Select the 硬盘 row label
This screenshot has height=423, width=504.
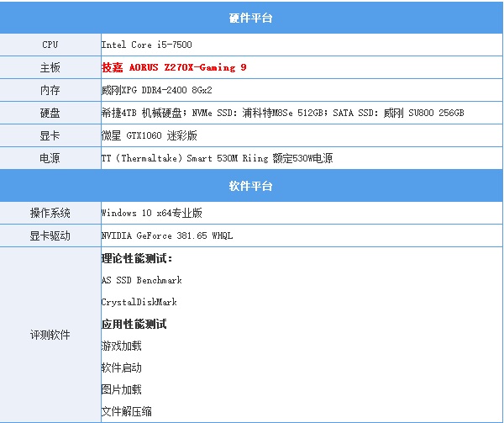coord(50,113)
